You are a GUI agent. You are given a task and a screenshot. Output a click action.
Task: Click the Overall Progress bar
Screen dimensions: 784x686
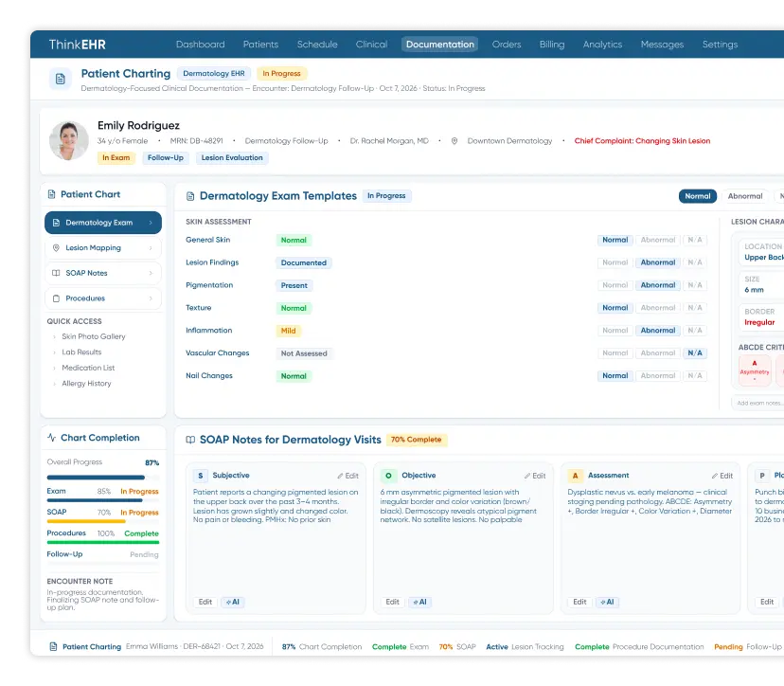point(103,478)
